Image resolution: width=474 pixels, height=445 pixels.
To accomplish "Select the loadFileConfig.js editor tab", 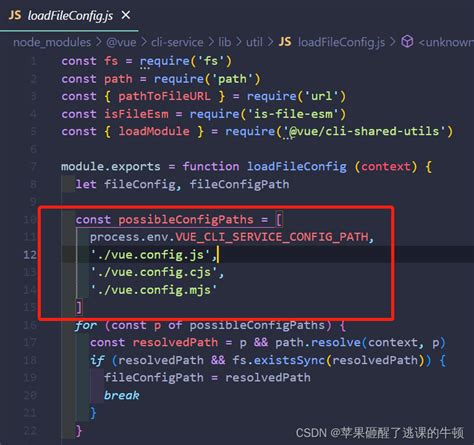I will pyautogui.click(x=69, y=15).
